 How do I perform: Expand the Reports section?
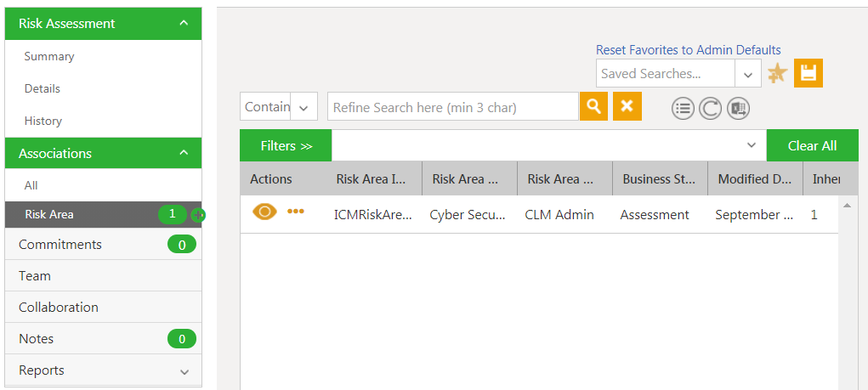coord(184,371)
